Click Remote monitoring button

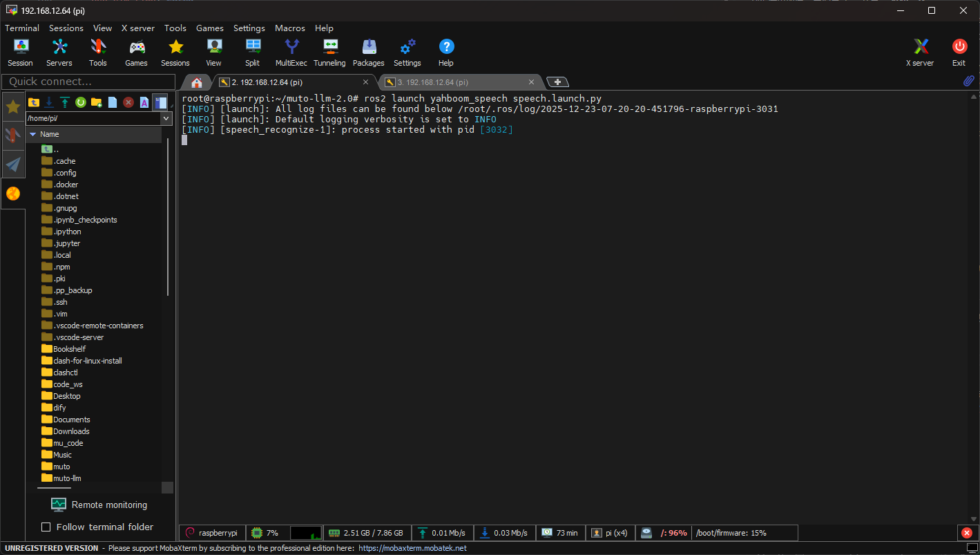click(99, 505)
